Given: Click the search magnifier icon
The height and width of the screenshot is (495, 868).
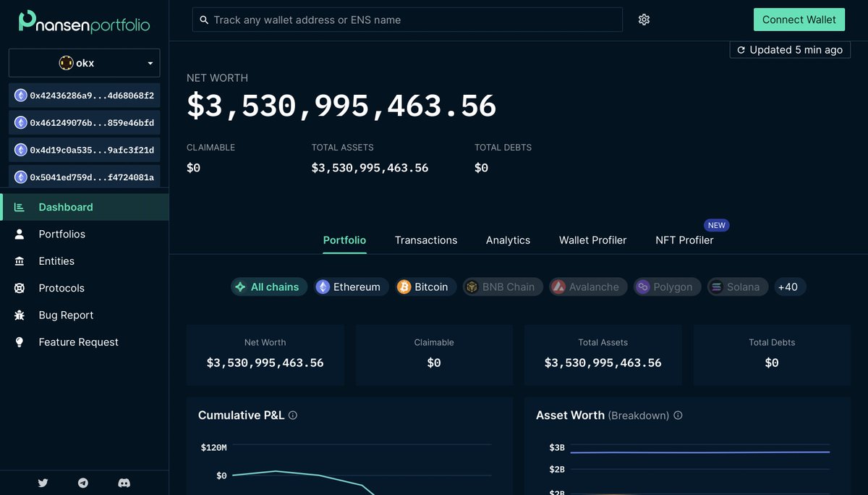Looking at the screenshot, I should coord(204,20).
